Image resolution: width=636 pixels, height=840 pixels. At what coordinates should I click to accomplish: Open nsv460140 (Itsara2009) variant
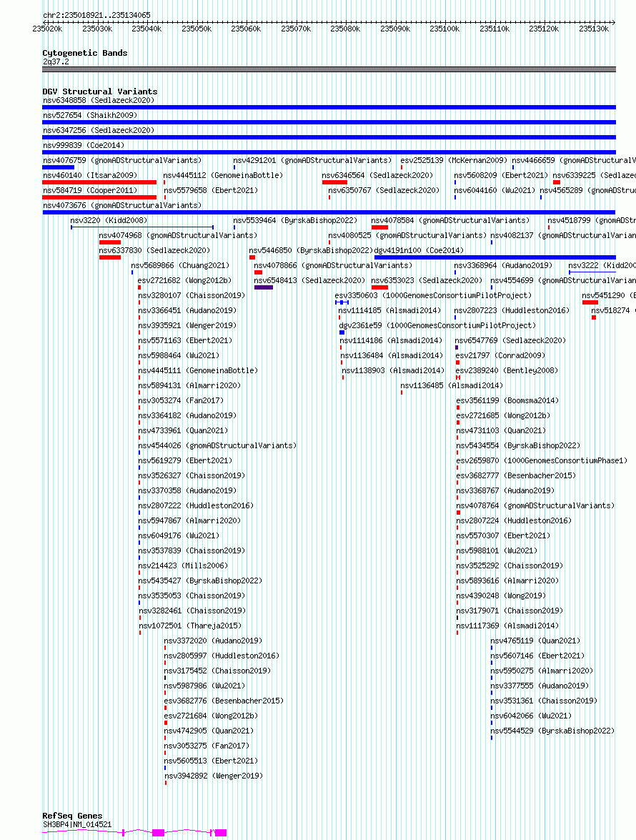[x=90, y=175]
